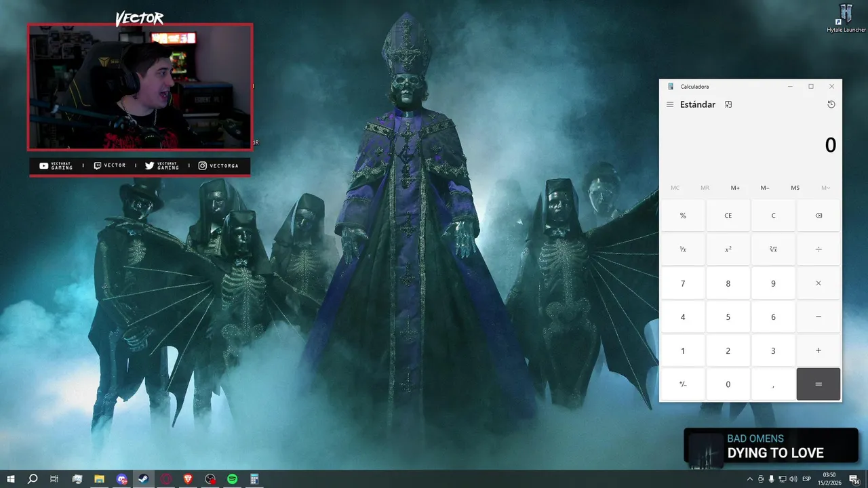Switch ESP keyboard input language

click(x=807, y=479)
